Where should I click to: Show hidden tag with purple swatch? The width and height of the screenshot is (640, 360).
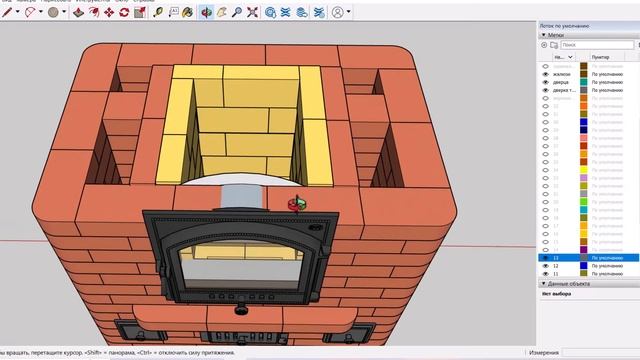point(545,250)
